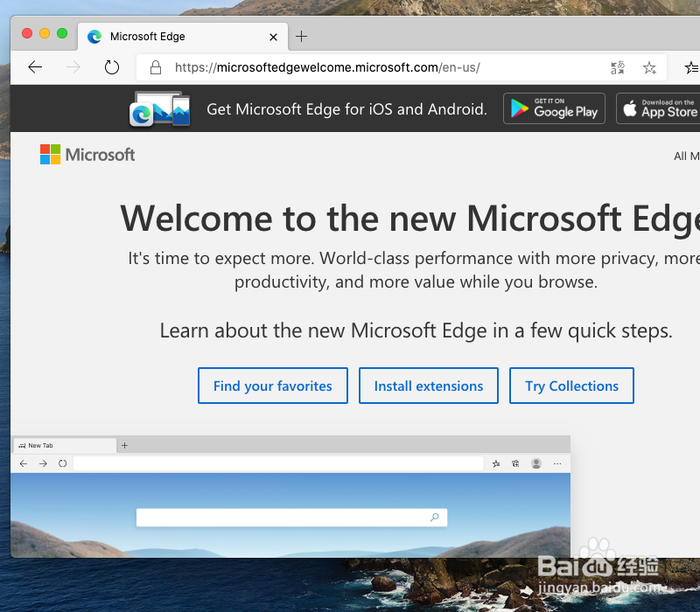700x612 pixels.
Task: Click the back arrow in the preview browser
Action: click(x=24, y=464)
